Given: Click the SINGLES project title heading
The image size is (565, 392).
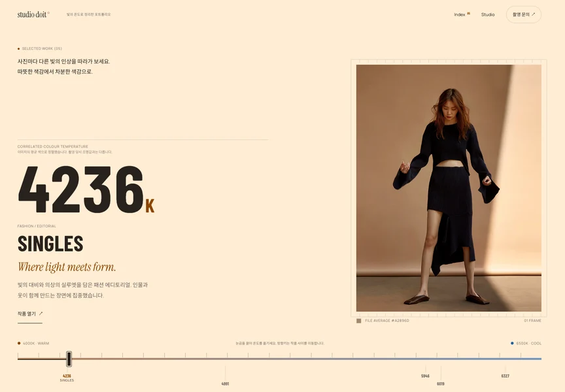Looking at the screenshot, I should [50, 244].
